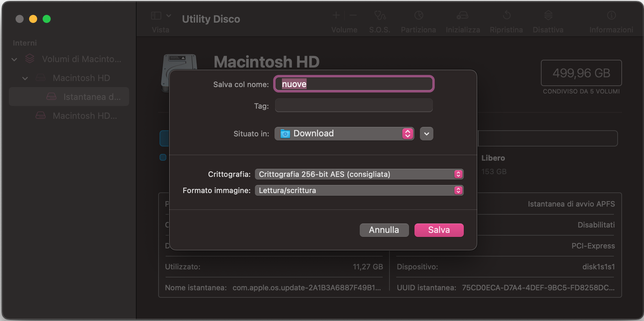The height and width of the screenshot is (321, 644).
Task: Collapse the Volumi di Macinto... group
Action: (x=14, y=59)
